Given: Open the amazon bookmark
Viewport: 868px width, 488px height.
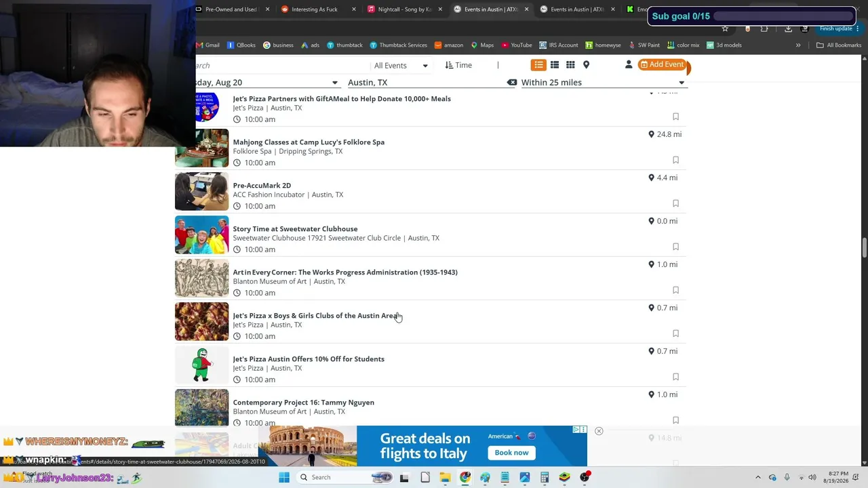Looking at the screenshot, I should [449, 45].
